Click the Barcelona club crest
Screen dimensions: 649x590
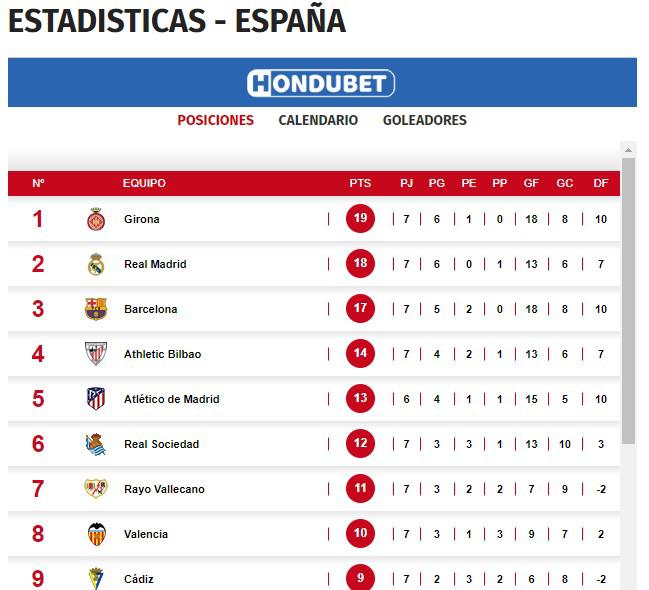[x=96, y=309]
